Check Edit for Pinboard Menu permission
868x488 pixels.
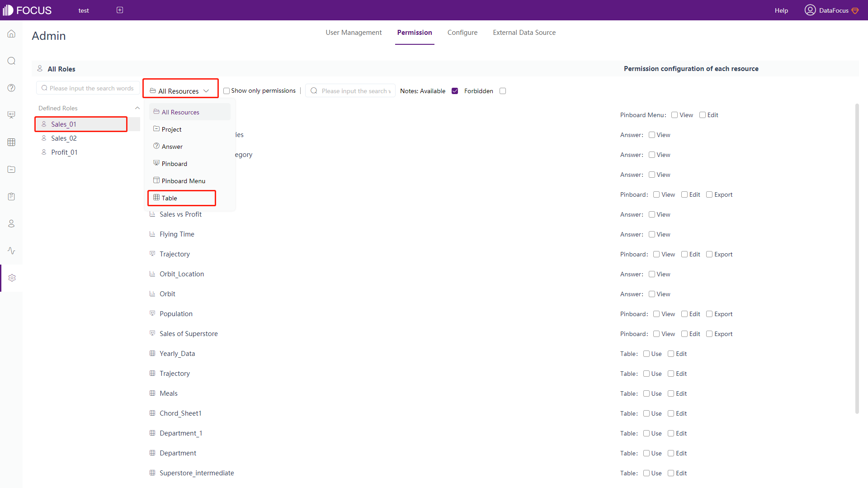coord(703,115)
